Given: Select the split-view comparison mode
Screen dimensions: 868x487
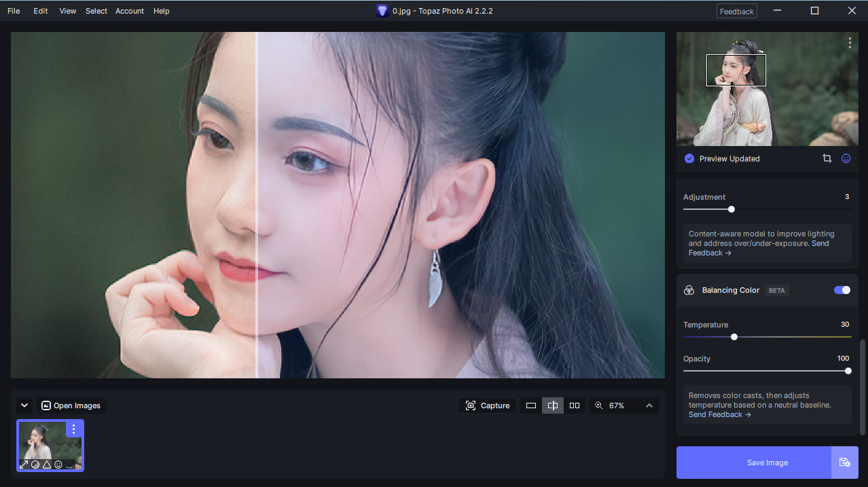Looking at the screenshot, I should pos(552,405).
